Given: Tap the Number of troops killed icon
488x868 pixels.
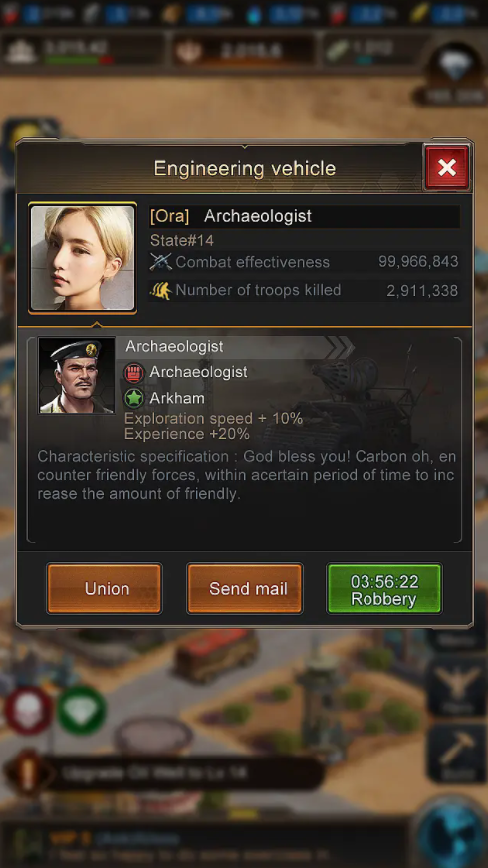Looking at the screenshot, I should pos(161,290).
